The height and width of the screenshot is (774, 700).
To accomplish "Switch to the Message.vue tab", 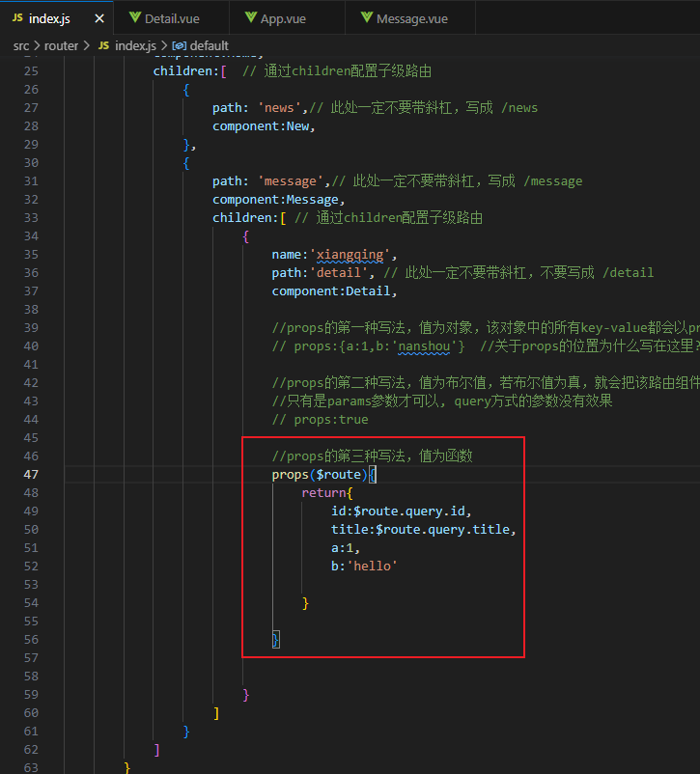I will 410,18.
